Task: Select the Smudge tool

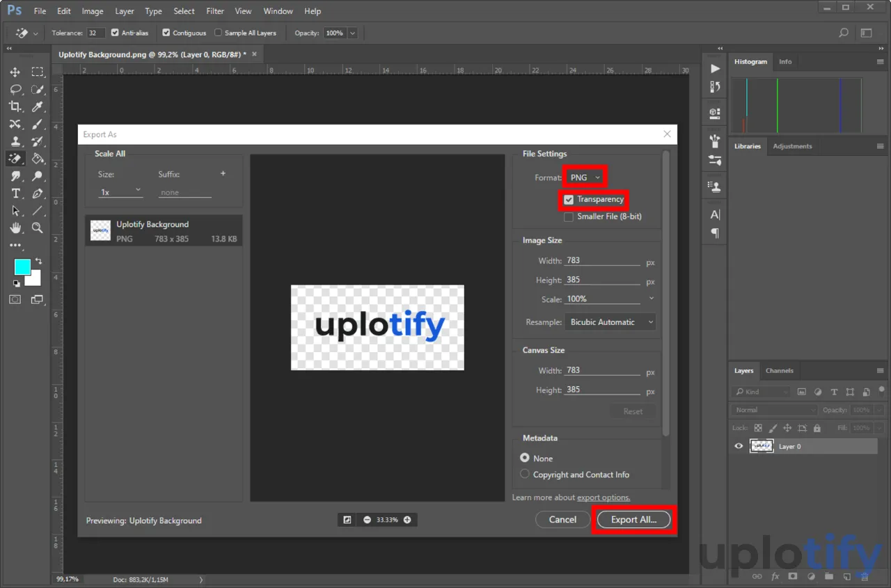Action: pyautogui.click(x=15, y=176)
